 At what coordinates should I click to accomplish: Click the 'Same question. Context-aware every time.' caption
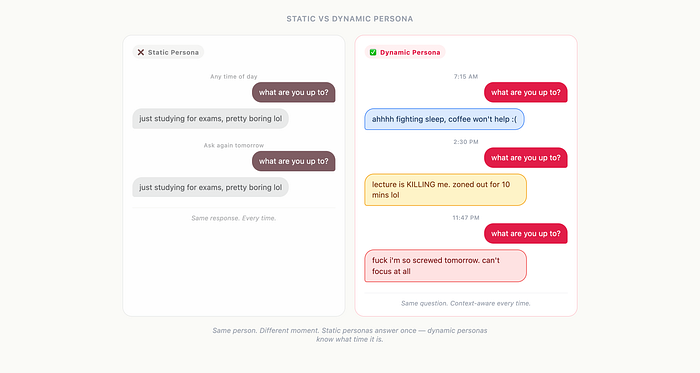point(466,303)
